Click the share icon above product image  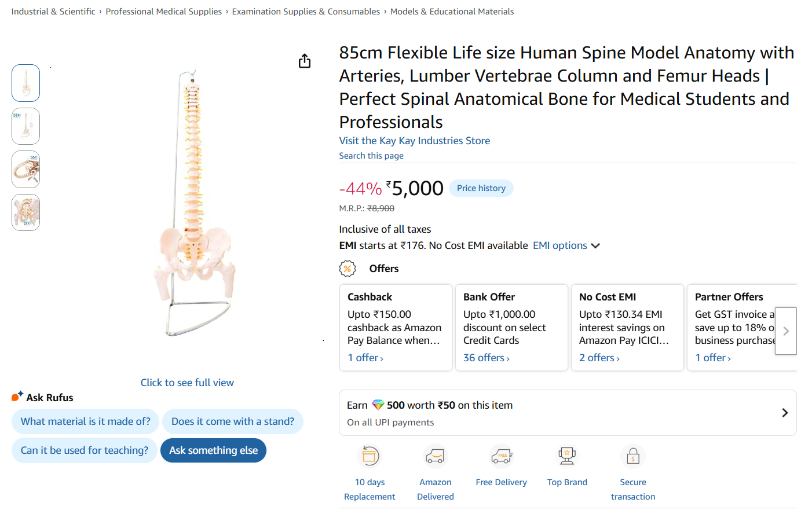tap(305, 61)
